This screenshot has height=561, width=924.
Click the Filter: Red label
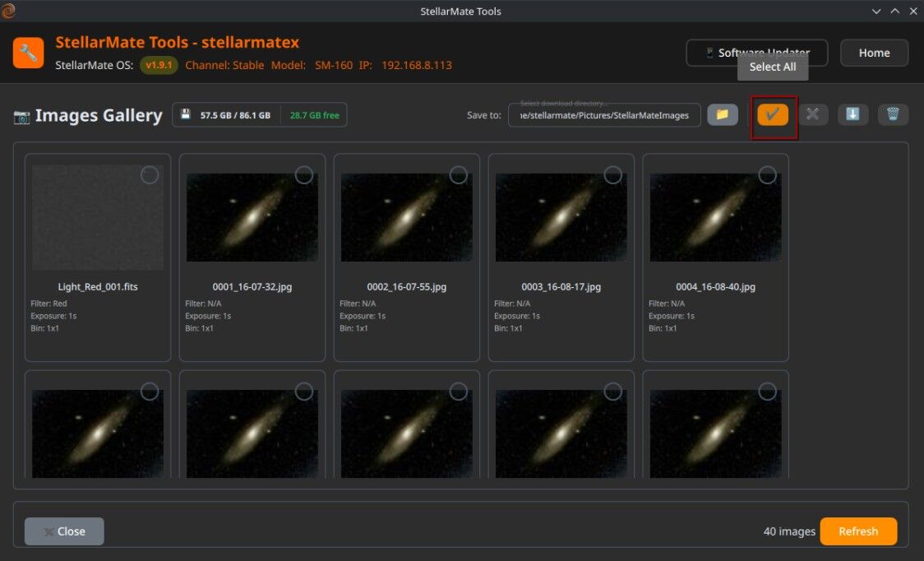tap(49, 304)
